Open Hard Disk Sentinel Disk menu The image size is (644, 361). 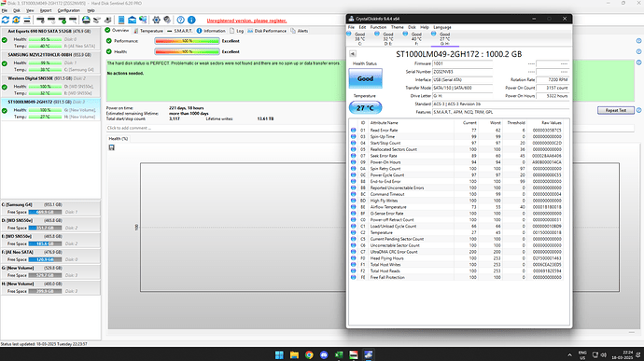point(17,10)
